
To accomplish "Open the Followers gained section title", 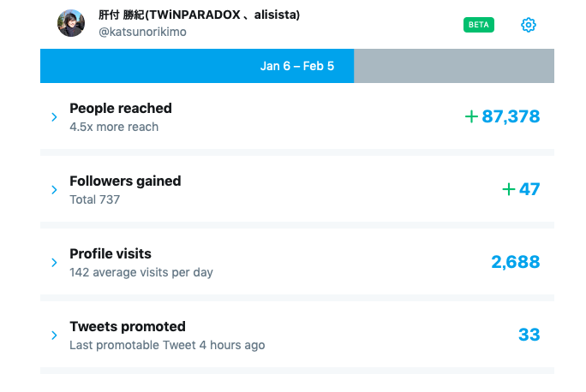I will coord(125,181).
